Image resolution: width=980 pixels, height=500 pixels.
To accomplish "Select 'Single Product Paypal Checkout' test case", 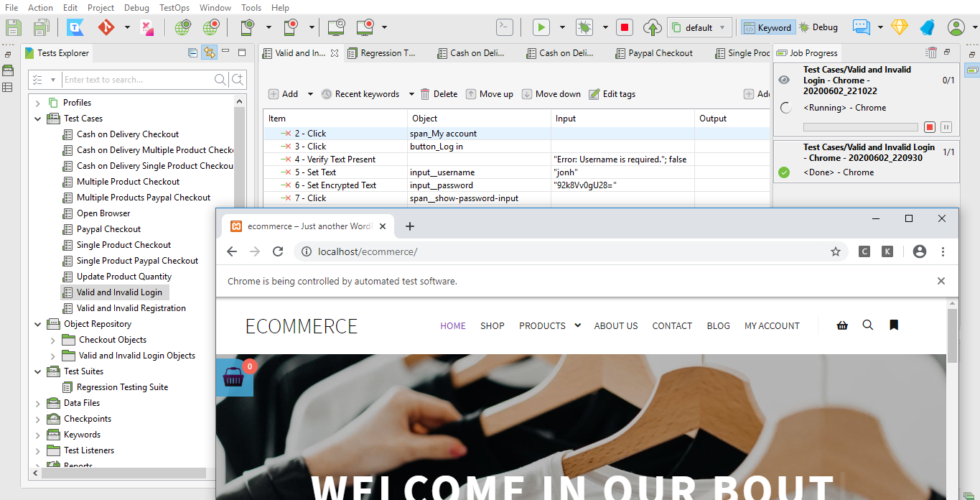I will [x=137, y=261].
